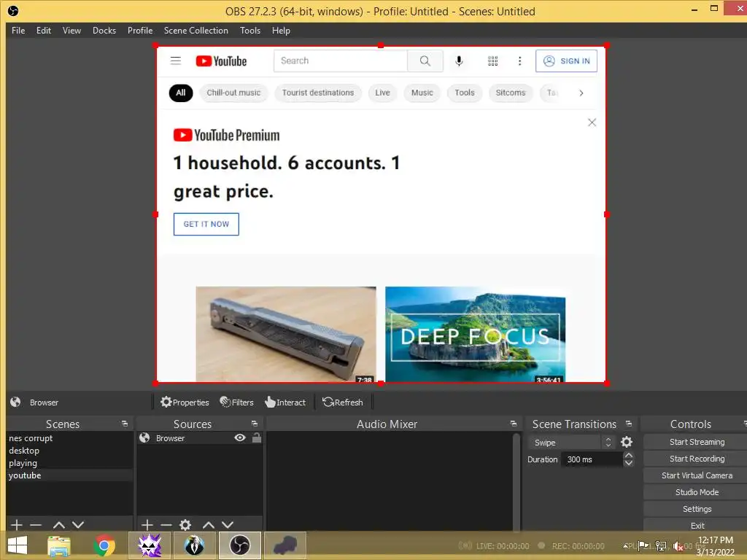Close the YouTube Premium banner
This screenshot has height=560, width=747.
(x=592, y=122)
